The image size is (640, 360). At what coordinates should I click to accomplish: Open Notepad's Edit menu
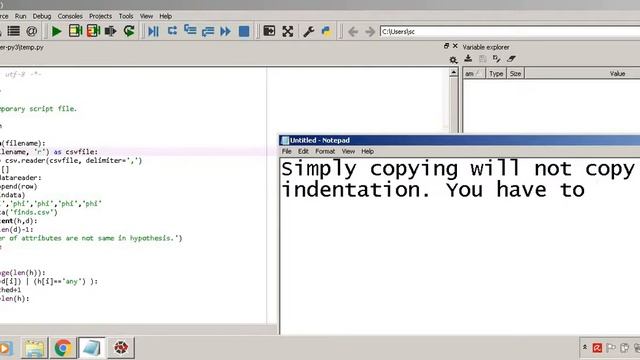(303, 151)
